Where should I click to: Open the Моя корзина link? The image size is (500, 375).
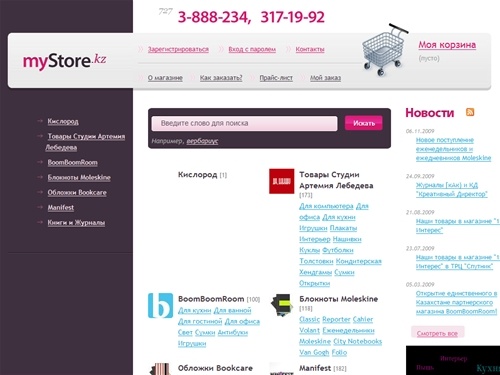pyautogui.click(x=447, y=45)
